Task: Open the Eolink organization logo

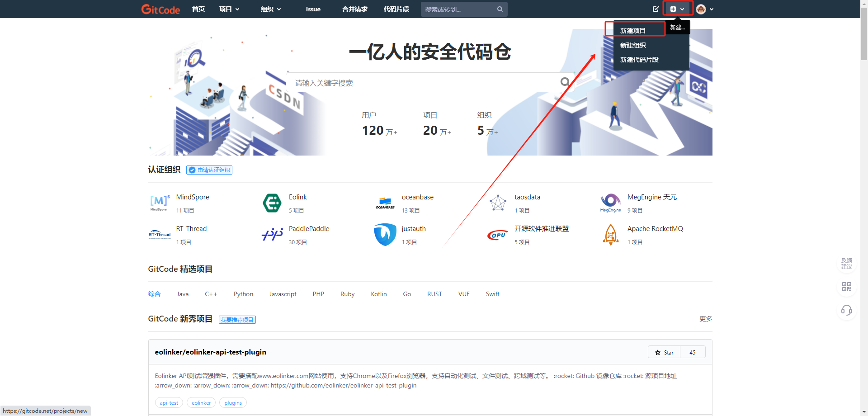Action: tap(272, 203)
